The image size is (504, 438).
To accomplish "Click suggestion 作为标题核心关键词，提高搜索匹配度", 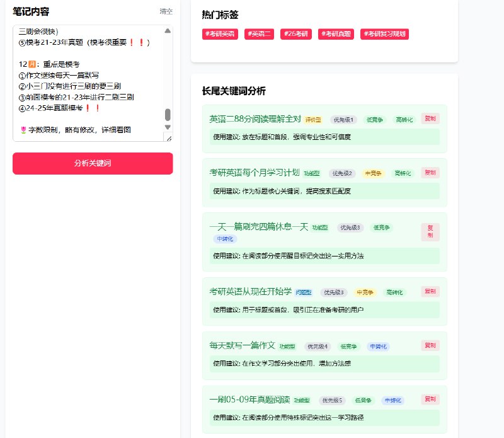I will click(296, 191).
